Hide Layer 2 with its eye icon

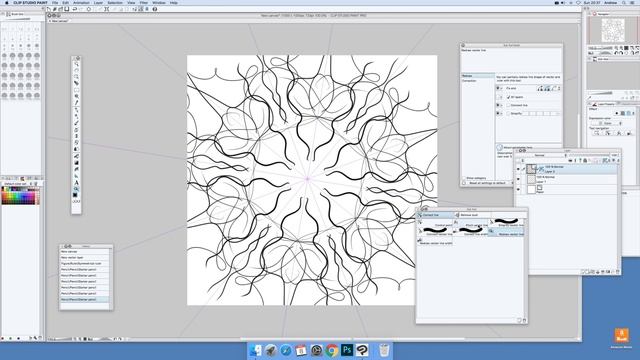click(x=518, y=169)
